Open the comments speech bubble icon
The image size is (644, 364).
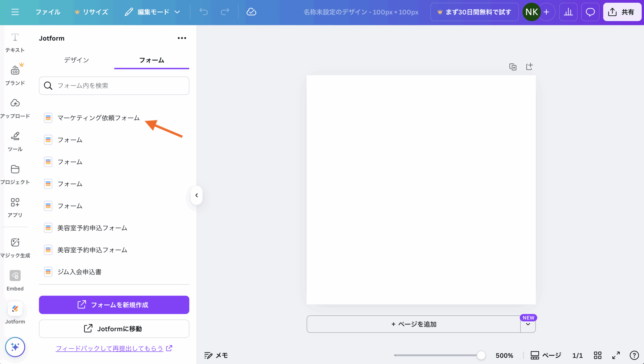click(x=590, y=12)
